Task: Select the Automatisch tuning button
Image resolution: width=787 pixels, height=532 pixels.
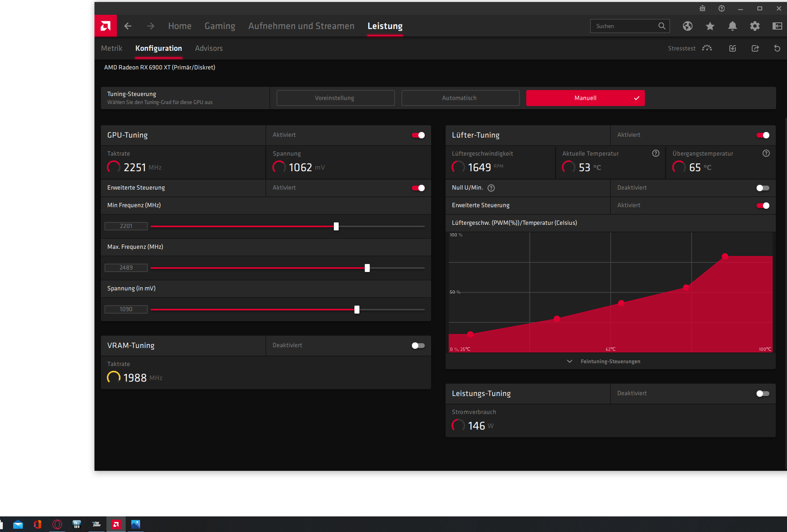Action: tap(460, 98)
